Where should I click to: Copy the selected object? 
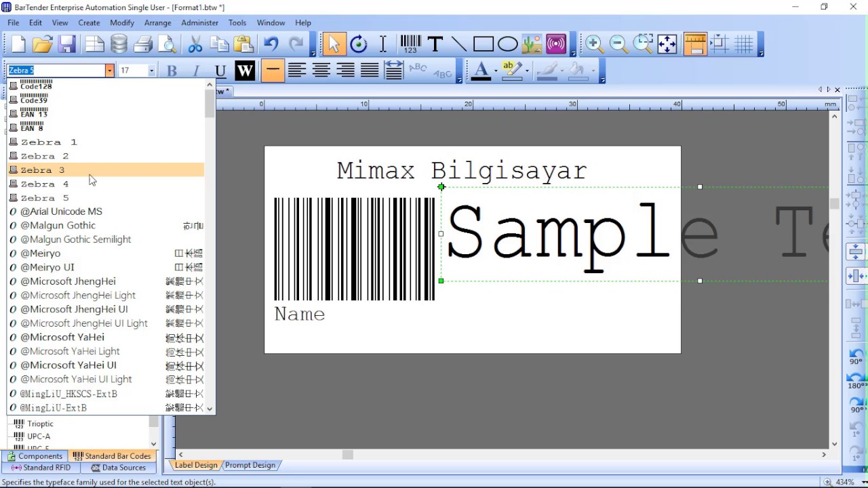219,45
